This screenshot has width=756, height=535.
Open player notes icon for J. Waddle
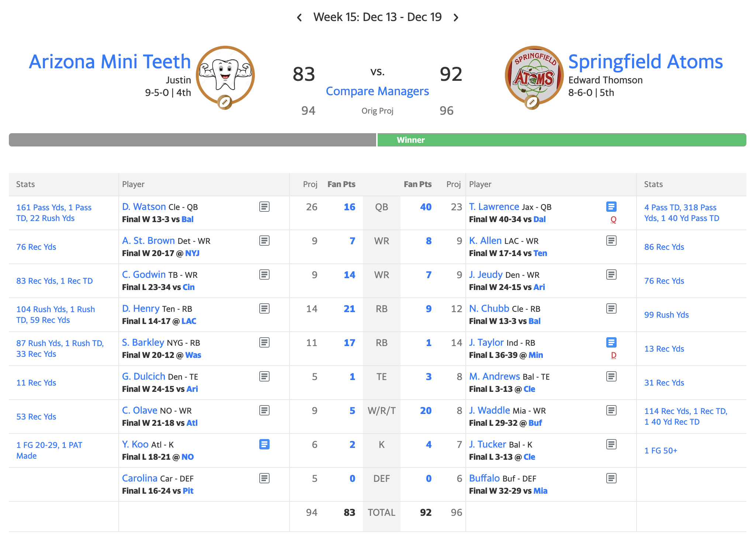611,410
